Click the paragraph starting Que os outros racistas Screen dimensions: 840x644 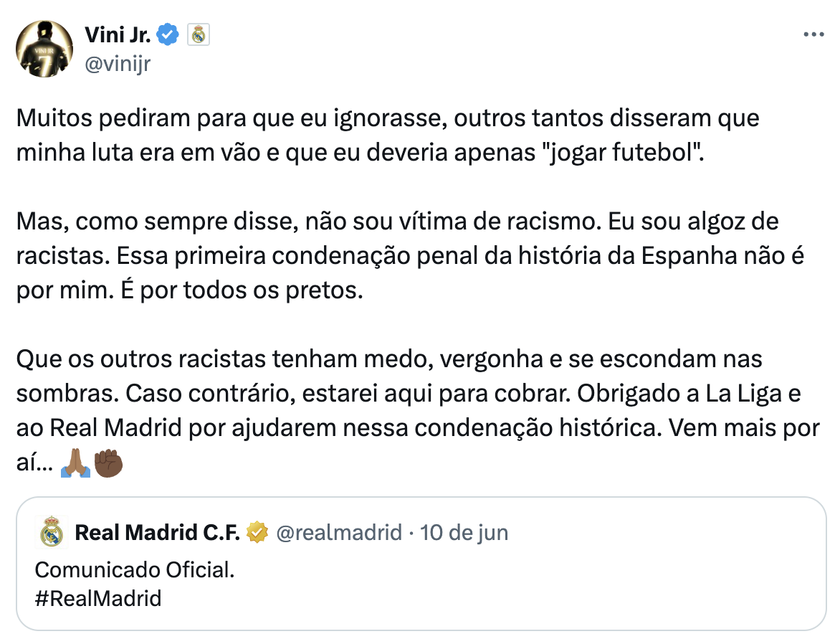pos(418,410)
